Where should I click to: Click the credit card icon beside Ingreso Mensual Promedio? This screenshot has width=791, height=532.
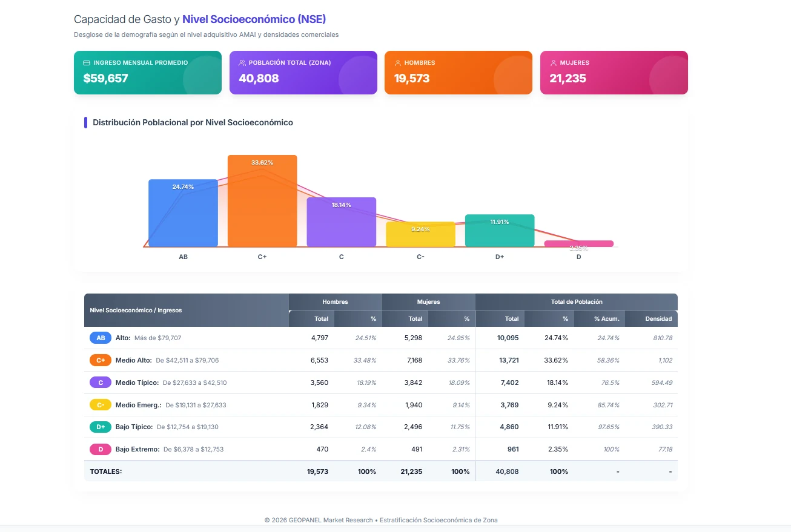(x=87, y=63)
